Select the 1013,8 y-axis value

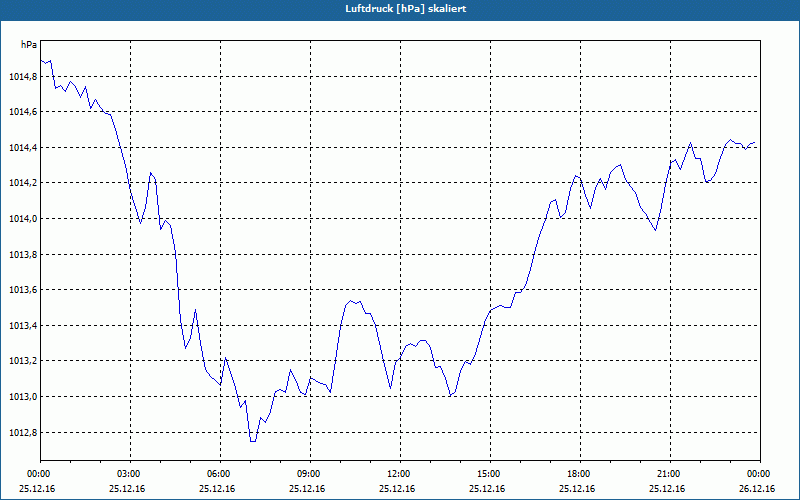coord(23,255)
